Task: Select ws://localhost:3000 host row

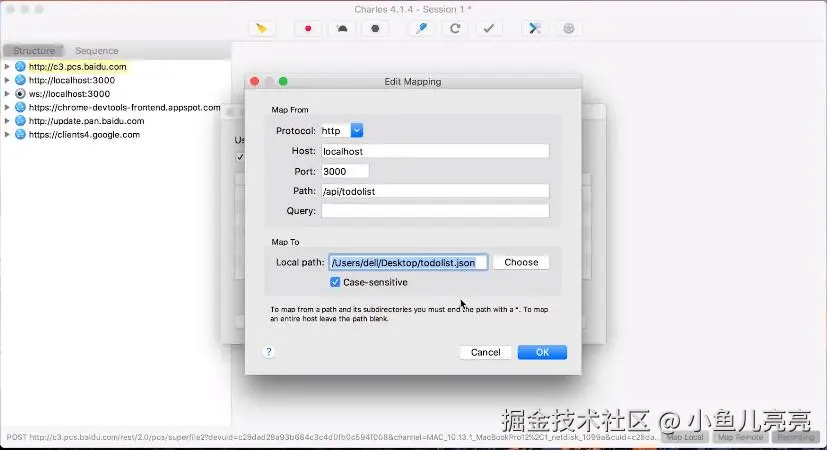Action: (69, 93)
